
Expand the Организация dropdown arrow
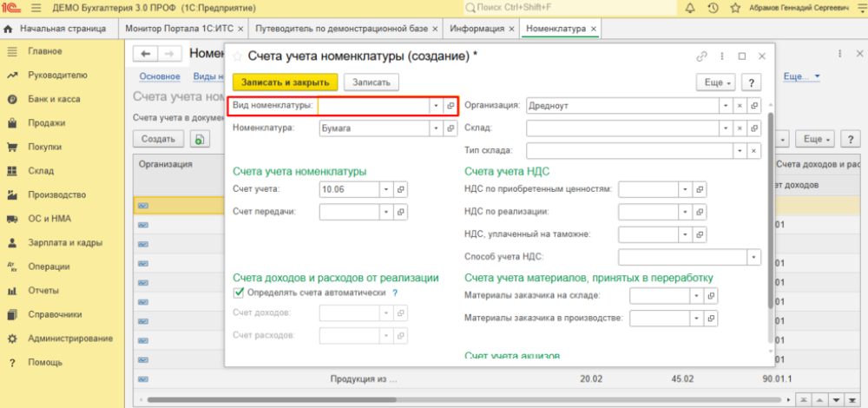click(727, 105)
